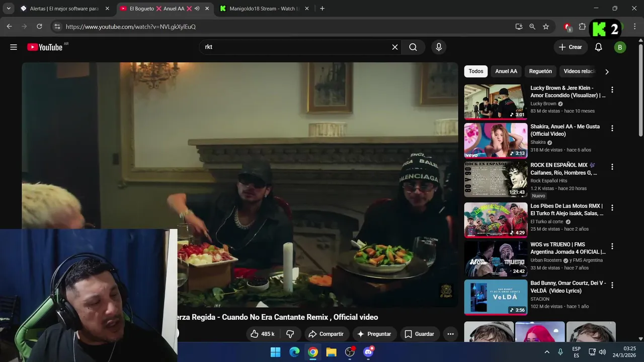Open options for Los Pibes De Las Motos
The width and height of the screenshot is (644, 362).
coord(612,208)
